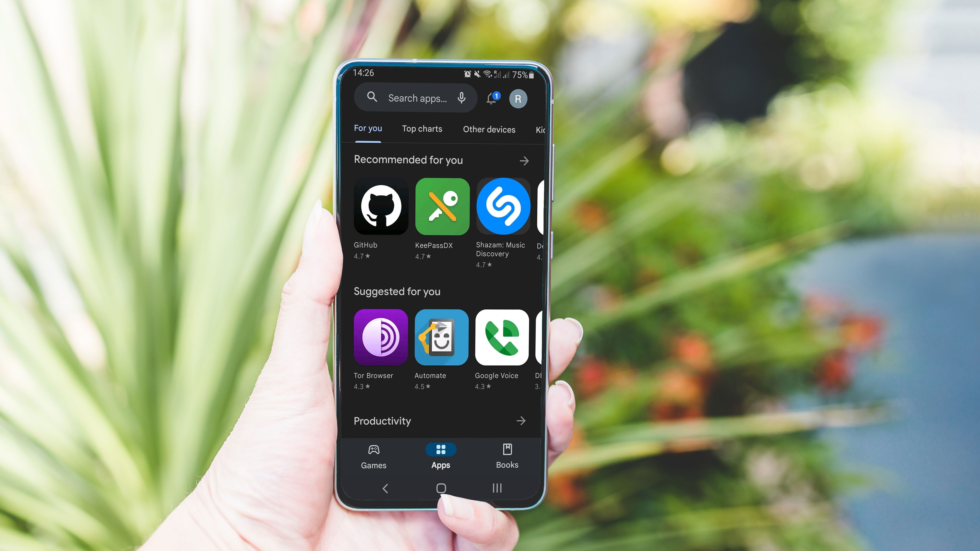The width and height of the screenshot is (980, 551).
Task: Open the KeePassDX app page
Action: pyautogui.click(x=442, y=207)
